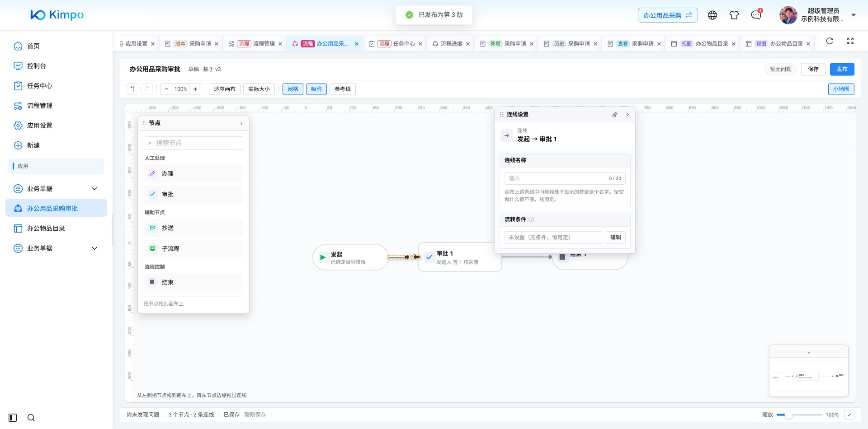Click the 适应画布 button

tap(225, 89)
